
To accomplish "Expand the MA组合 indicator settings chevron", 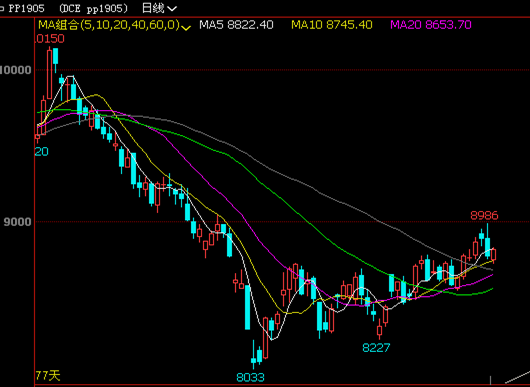I will coord(186,27).
